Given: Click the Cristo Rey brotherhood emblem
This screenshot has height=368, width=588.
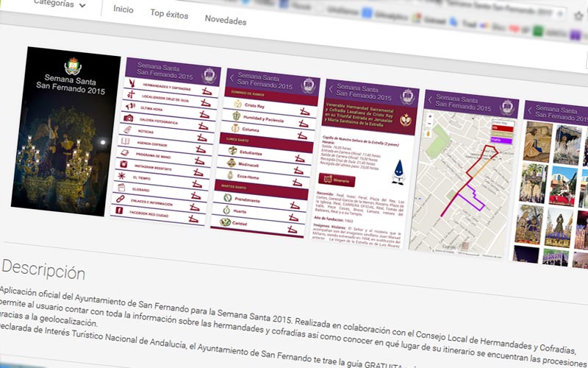Looking at the screenshot, I should [237, 104].
